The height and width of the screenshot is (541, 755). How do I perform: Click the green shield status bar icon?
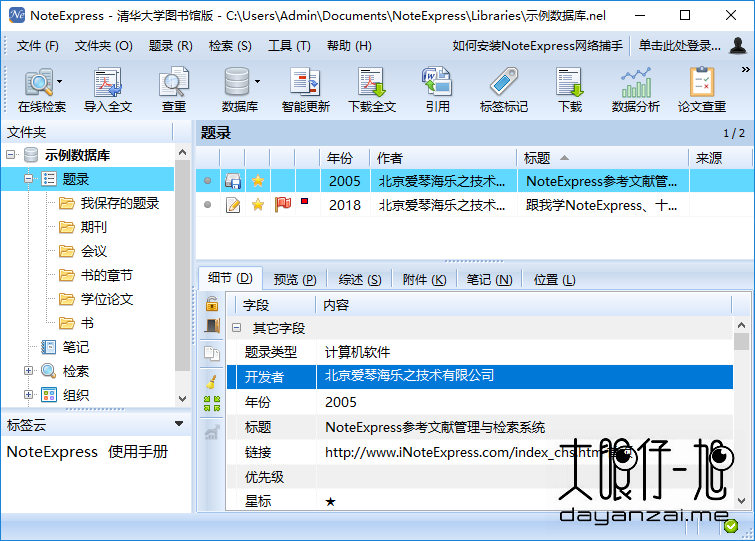coord(731,526)
